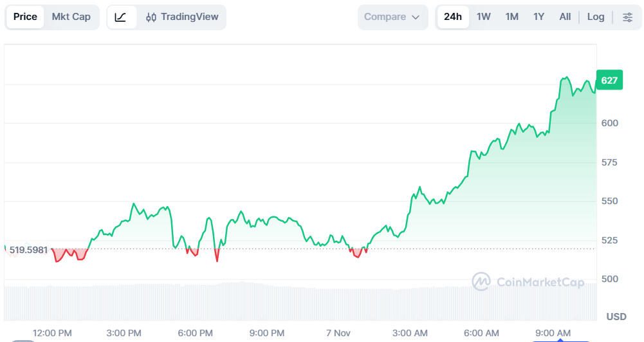Expand the Compare dropdown

(392, 17)
